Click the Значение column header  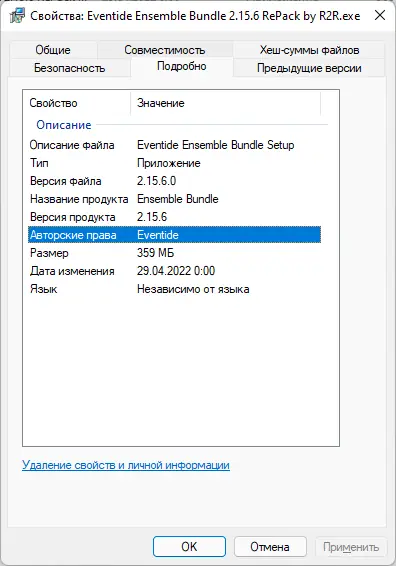[x=225, y=103]
